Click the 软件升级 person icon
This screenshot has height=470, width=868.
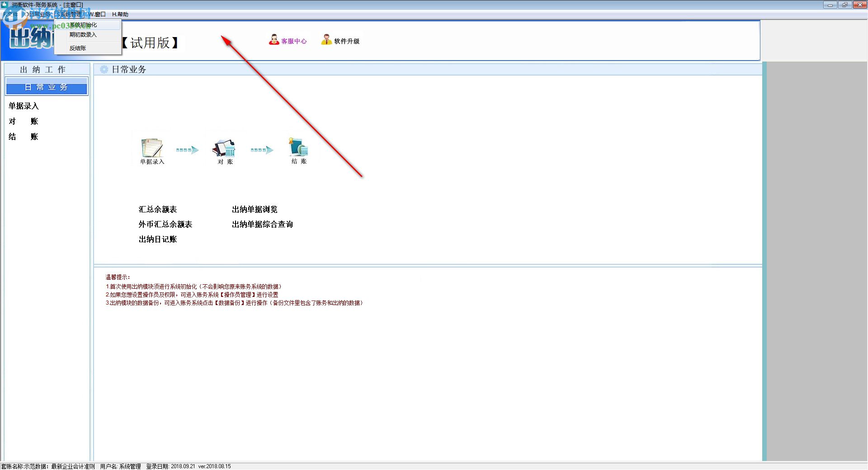tap(326, 40)
